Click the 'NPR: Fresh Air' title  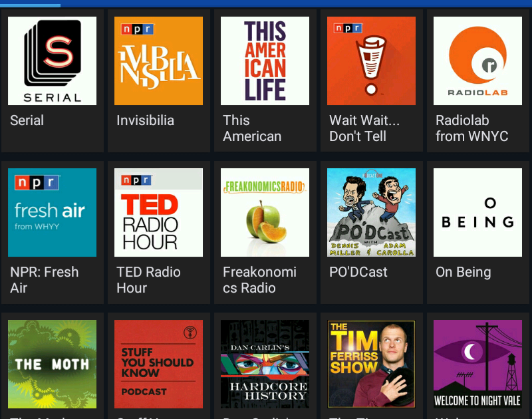click(x=44, y=280)
